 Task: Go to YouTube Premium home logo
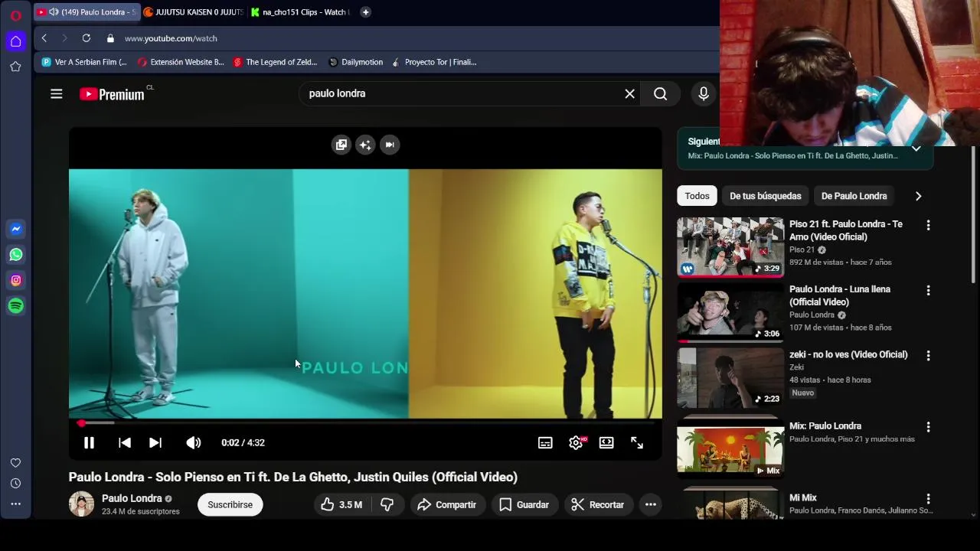112,94
